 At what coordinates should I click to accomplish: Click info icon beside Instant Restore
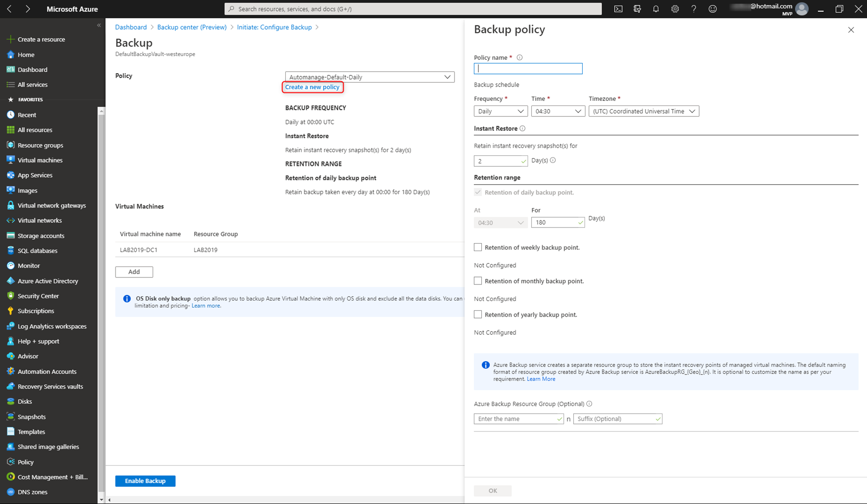point(522,128)
